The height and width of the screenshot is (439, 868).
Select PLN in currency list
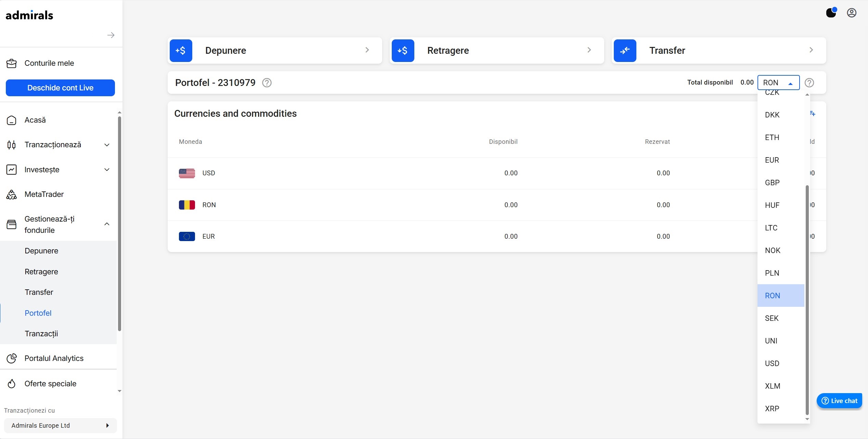781,273
